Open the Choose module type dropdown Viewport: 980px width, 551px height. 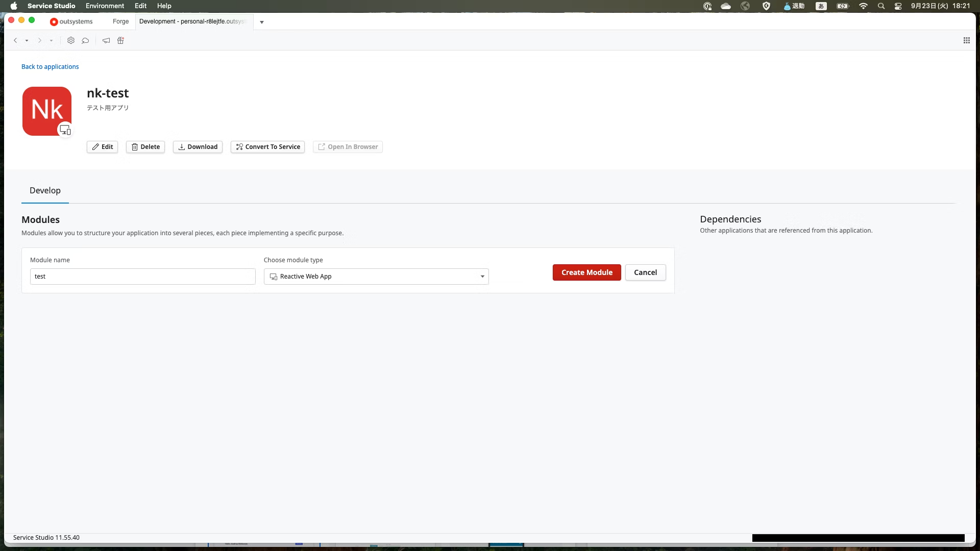[x=376, y=277]
